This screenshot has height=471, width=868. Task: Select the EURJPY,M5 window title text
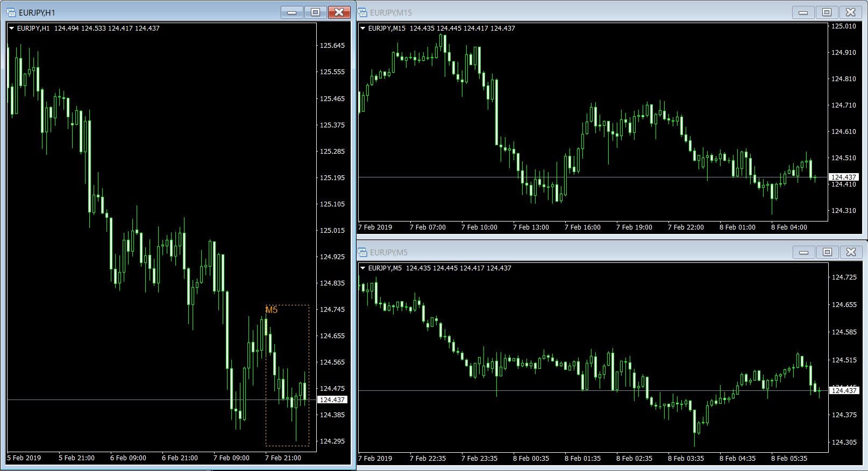click(389, 253)
